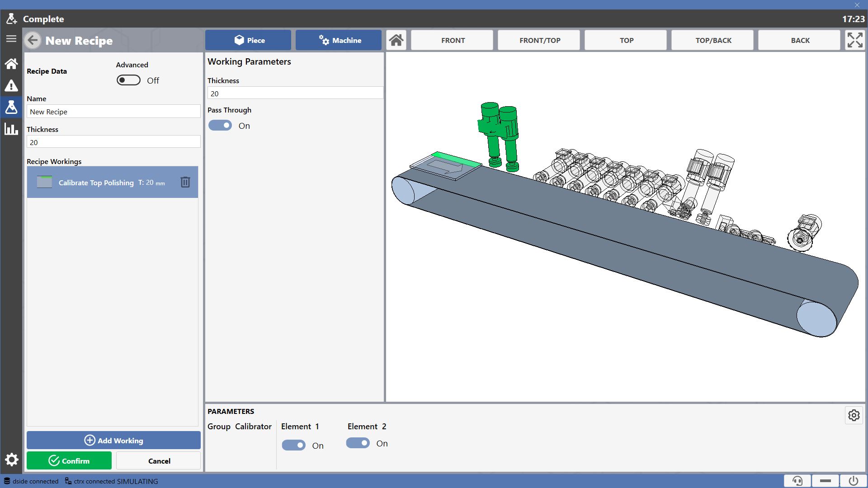The width and height of the screenshot is (868, 488).
Task: Reset 3D view with home icon
Action: (396, 40)
